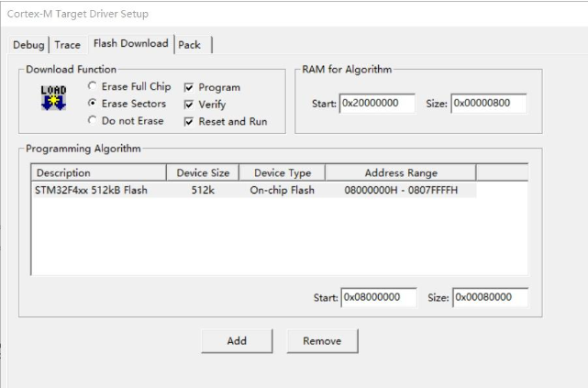Switch to the Debug tab
The height and width of the screenshot is (388, 588).
(30, 45)
